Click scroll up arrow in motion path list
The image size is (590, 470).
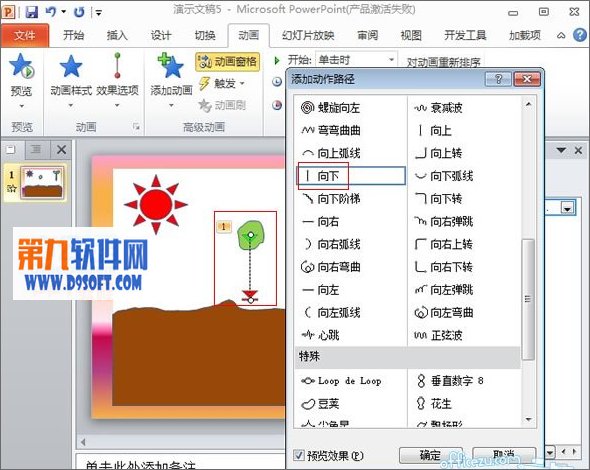pyautogui.click(x=529, y=104)
